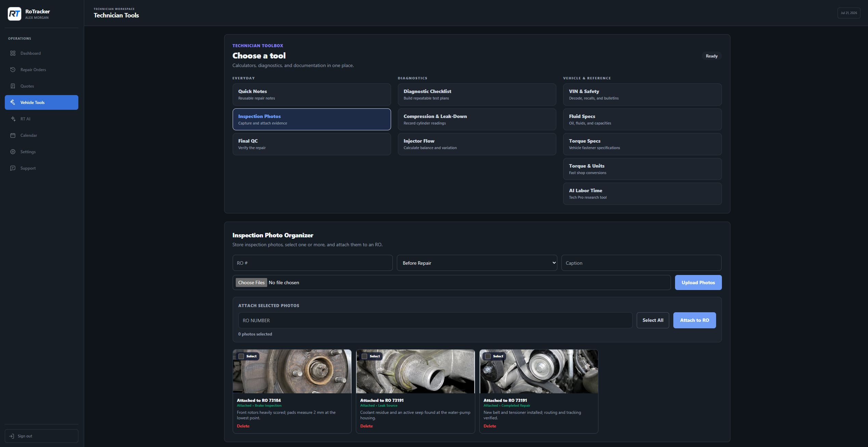Viewport: 868px width, 447px height.
Task: Click the Repair Orders history icon
Action: point(13,70)
